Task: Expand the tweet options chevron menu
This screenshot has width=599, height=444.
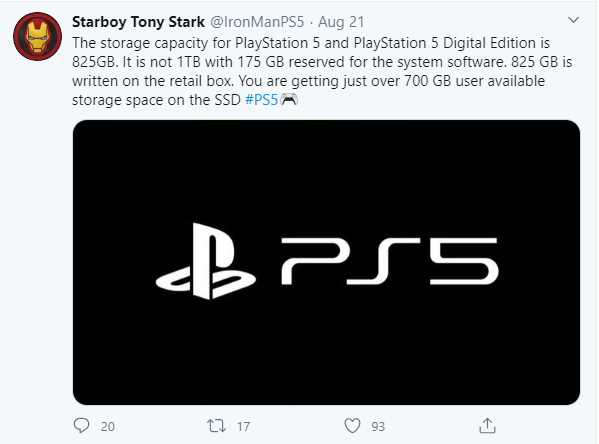Action: (573, 20)
